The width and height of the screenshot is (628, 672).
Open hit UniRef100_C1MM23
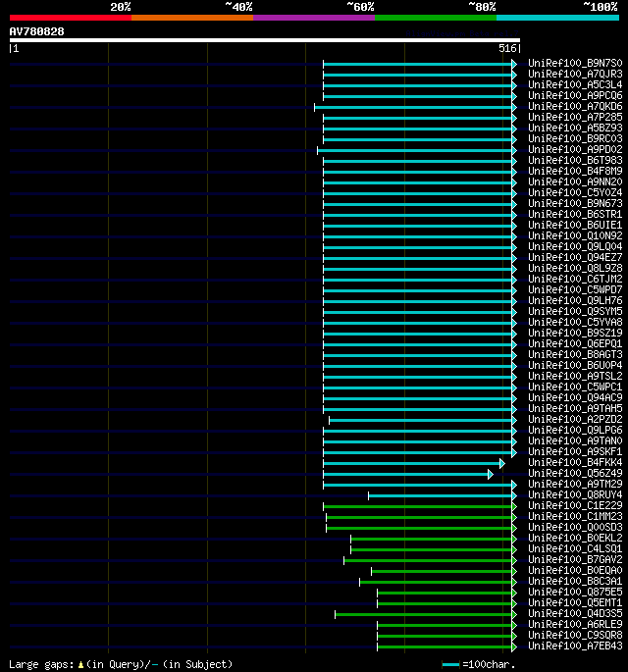tap(575, 516)
